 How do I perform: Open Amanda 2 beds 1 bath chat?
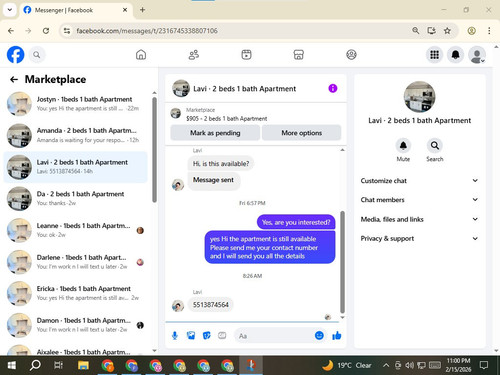tap(76, 135)
